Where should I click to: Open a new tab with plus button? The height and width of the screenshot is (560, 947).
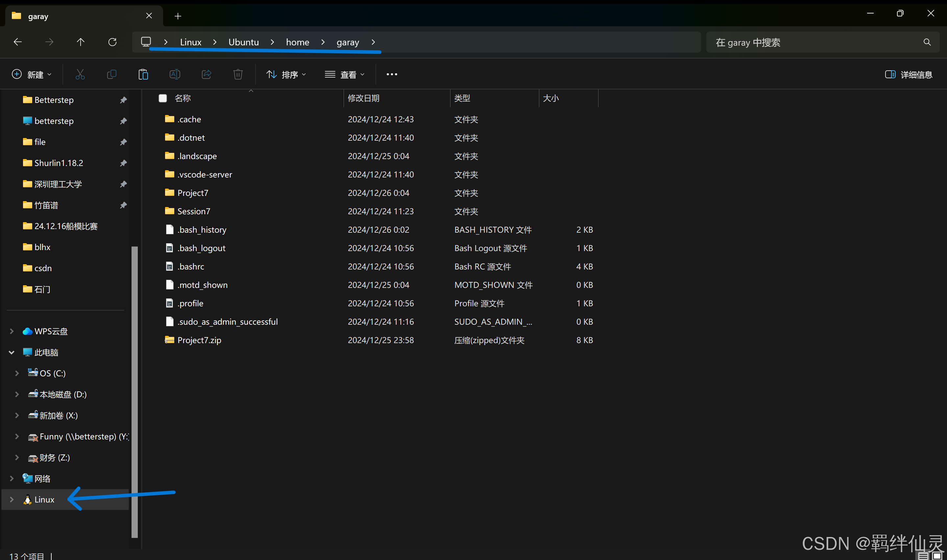point(178,16)
